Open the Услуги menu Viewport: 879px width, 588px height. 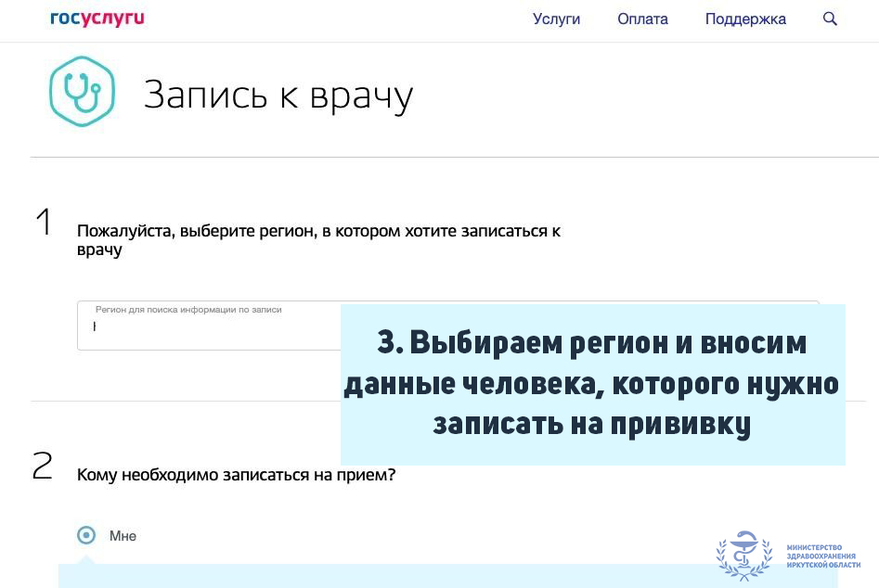click(556, 19)
